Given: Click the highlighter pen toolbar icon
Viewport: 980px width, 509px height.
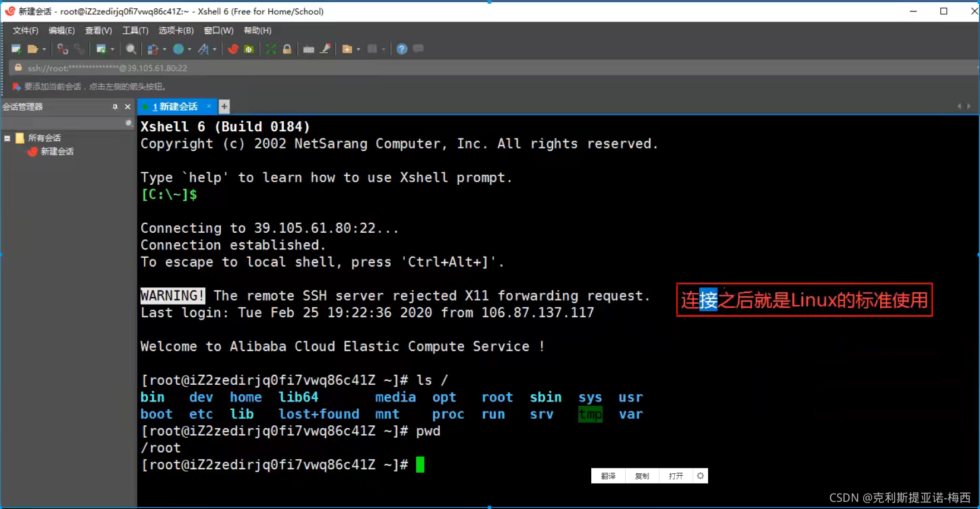Looking at the screenshot, I should click(x=325, y=49).
